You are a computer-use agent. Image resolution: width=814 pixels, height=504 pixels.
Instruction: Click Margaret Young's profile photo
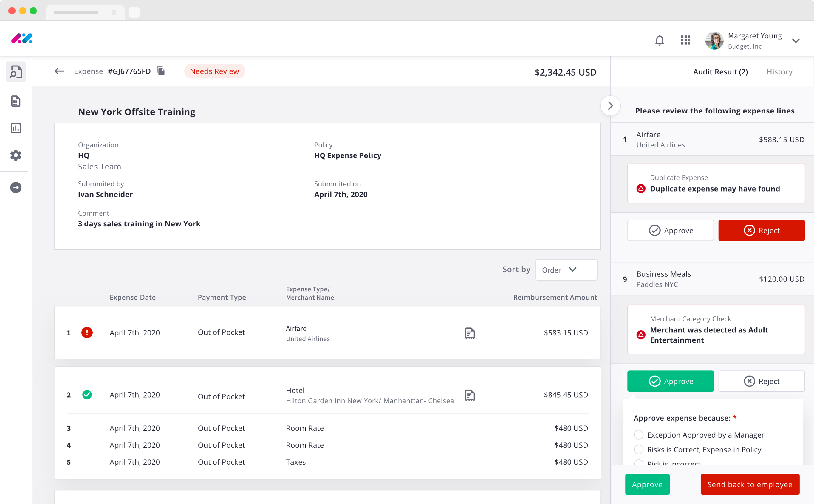pos(714,41)
